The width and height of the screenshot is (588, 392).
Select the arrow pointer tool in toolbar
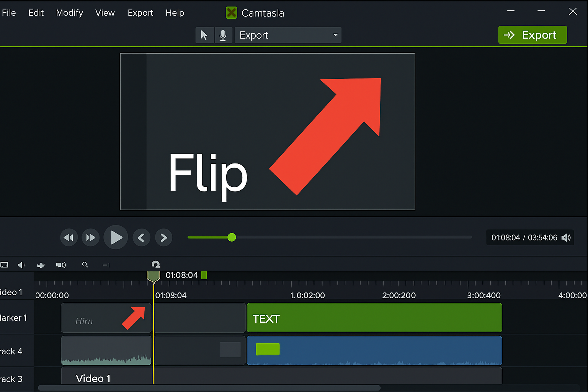[x=204, y=35]
